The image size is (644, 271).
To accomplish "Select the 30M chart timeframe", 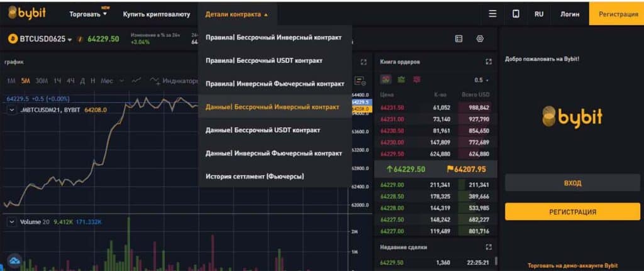I will point(42,80).
